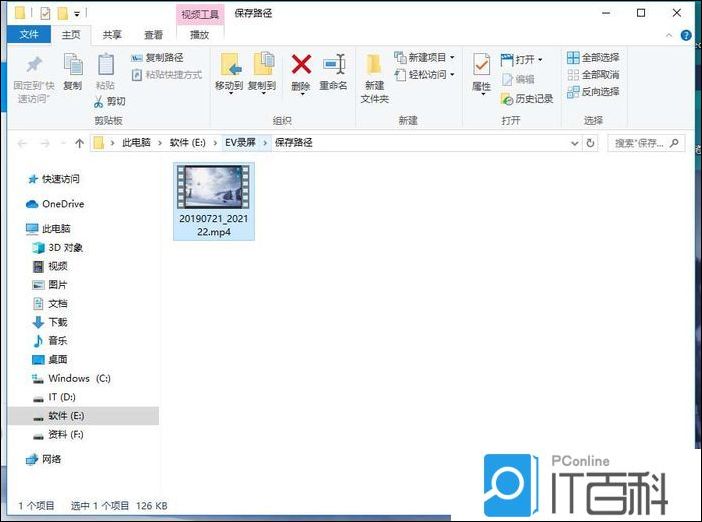Screen dimensions: 702x522
Task: Click the refresh icon beside address bar
Action: tap(591, 143)
